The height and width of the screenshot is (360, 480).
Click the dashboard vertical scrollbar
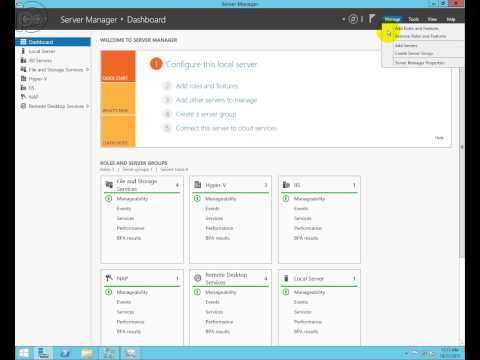(x=462, y=162)
